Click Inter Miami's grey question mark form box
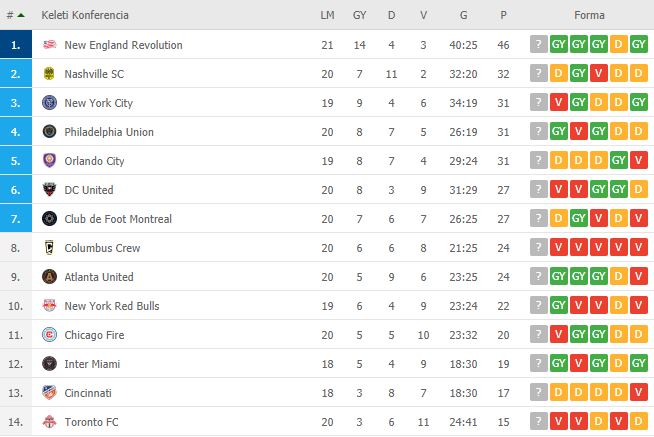Viewport: 654px width, 437px height. [538, 363]
